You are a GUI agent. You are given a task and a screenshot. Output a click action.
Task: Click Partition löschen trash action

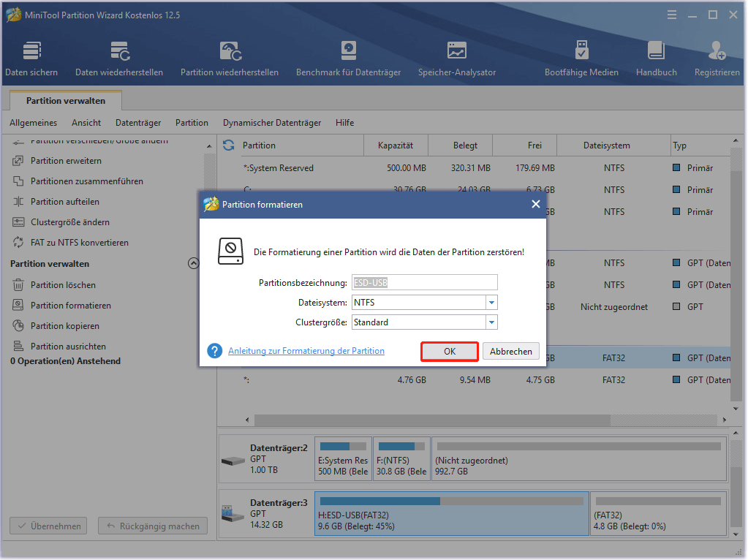(63, 285)
